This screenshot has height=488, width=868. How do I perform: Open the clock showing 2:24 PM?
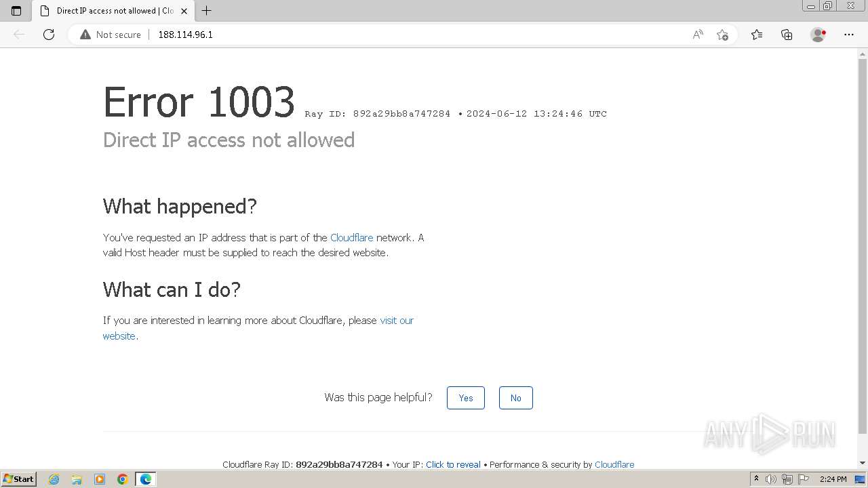(x=833, y=479)
